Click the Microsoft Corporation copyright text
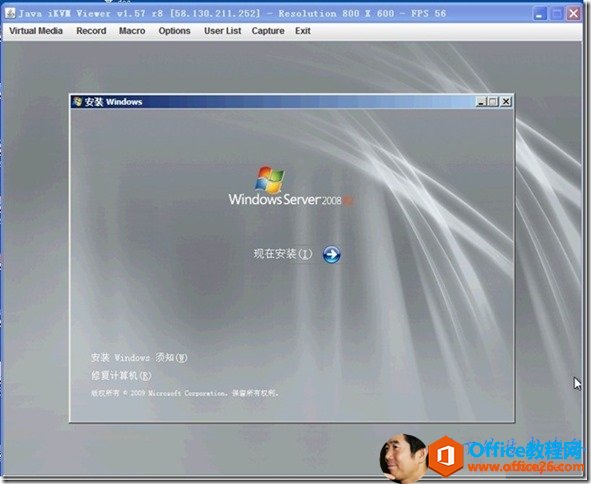 click(185, 393)
